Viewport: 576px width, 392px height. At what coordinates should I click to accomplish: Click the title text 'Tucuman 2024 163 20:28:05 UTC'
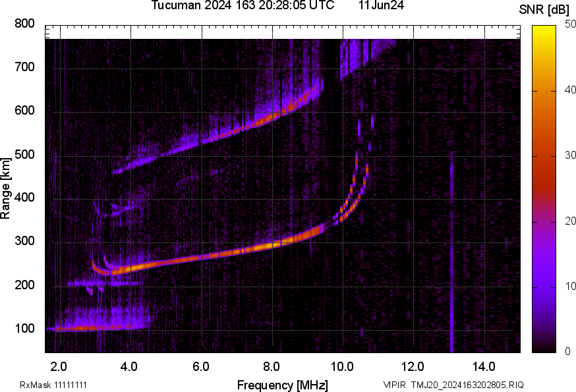tap(243, 5)
